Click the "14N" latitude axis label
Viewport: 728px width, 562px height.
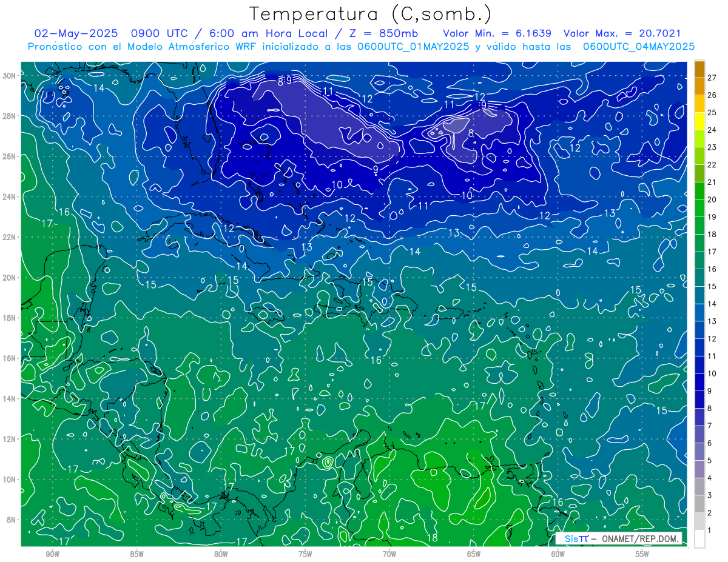[10, 398]
